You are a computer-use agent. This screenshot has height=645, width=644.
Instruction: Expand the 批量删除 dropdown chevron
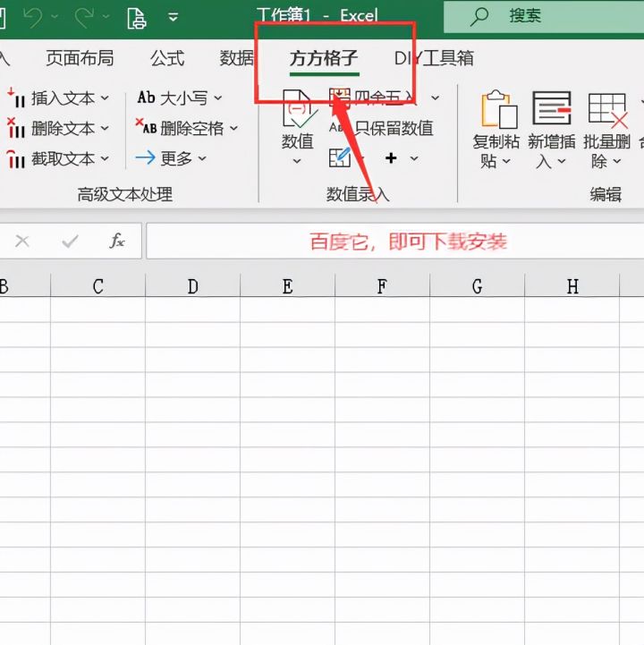pos(617,161)
